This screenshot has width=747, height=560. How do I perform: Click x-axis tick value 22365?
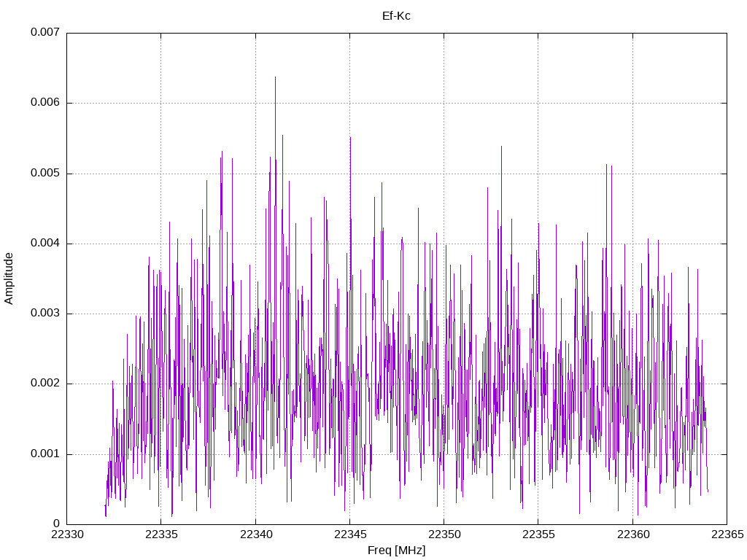(x=727, y=534)
